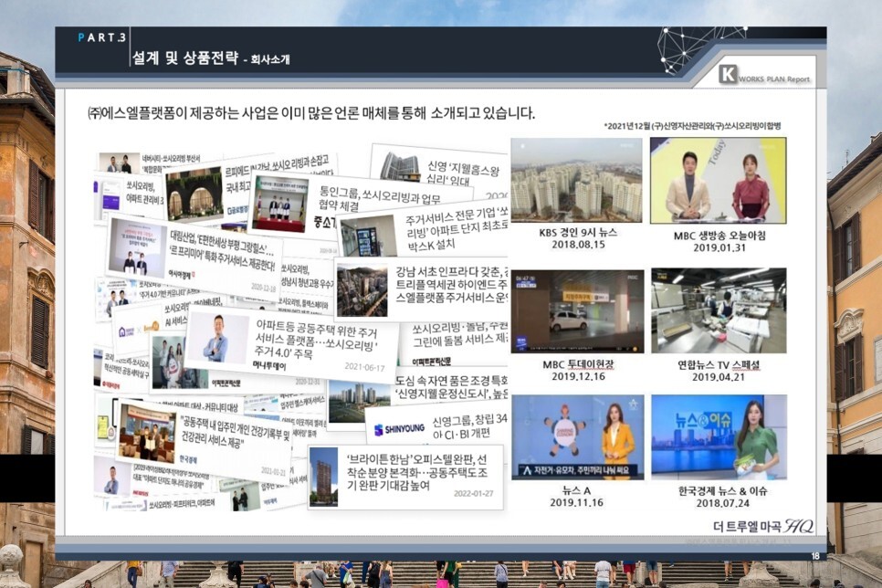The height and width of the screenshot is (588, 882).
Task: Select caption 연합뉴스 TV 스페셜
Action: coord(719,364)
